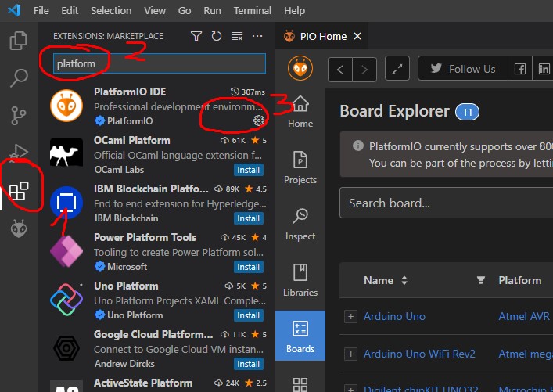Close the PIO Home tab
Screen dimensions: 553x392
click(x=357, y=36)
